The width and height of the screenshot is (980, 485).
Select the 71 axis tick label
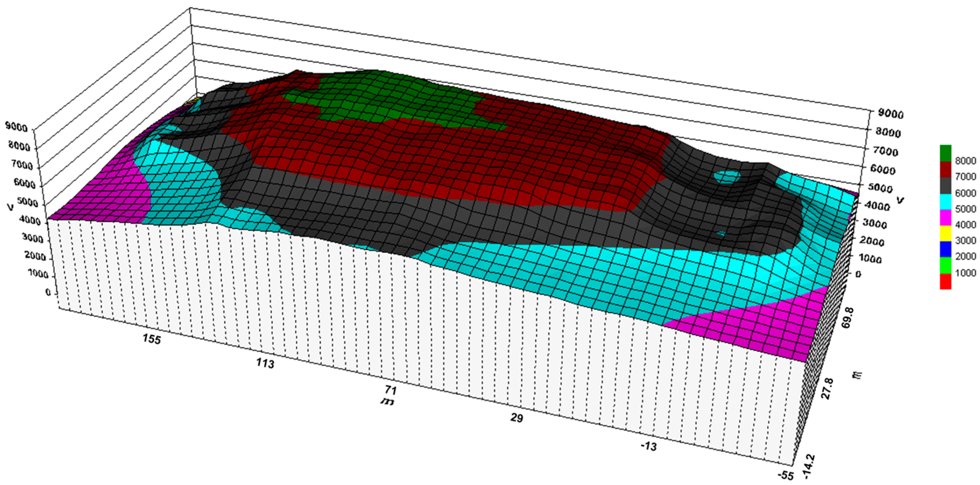390,390
